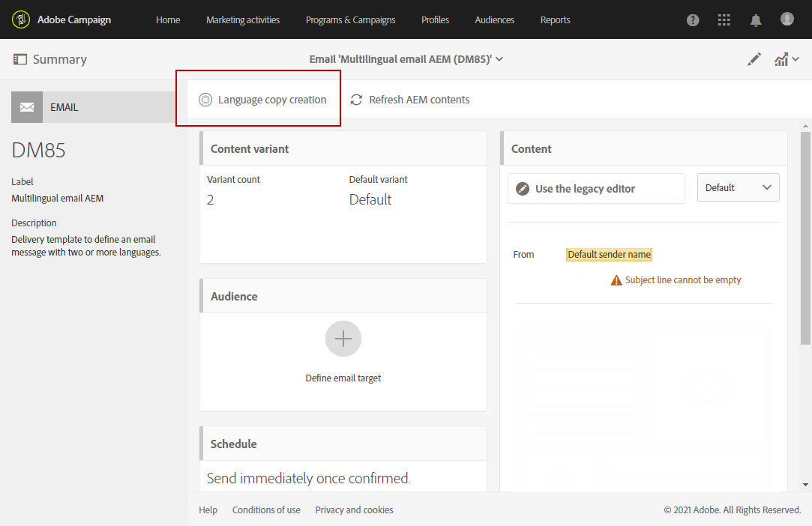Click the Default sender name field
Viewport: 812px width, 526px height.
click(609, 255)
